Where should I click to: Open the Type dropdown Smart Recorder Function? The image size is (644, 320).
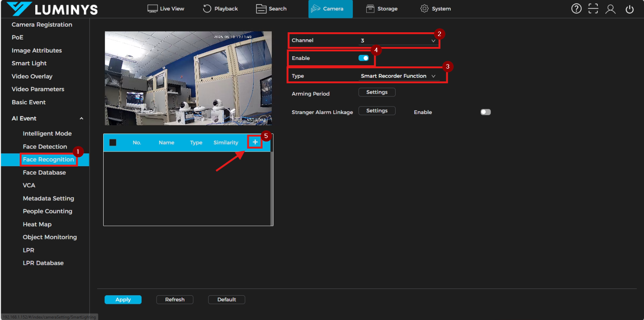point(397,76)
